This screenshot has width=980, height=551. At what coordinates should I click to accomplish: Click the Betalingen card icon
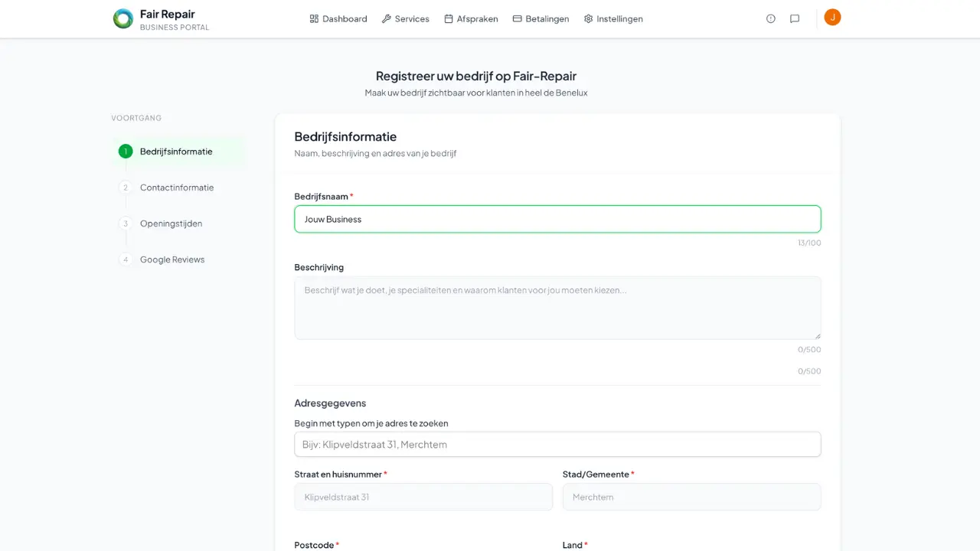click(517, 19)
